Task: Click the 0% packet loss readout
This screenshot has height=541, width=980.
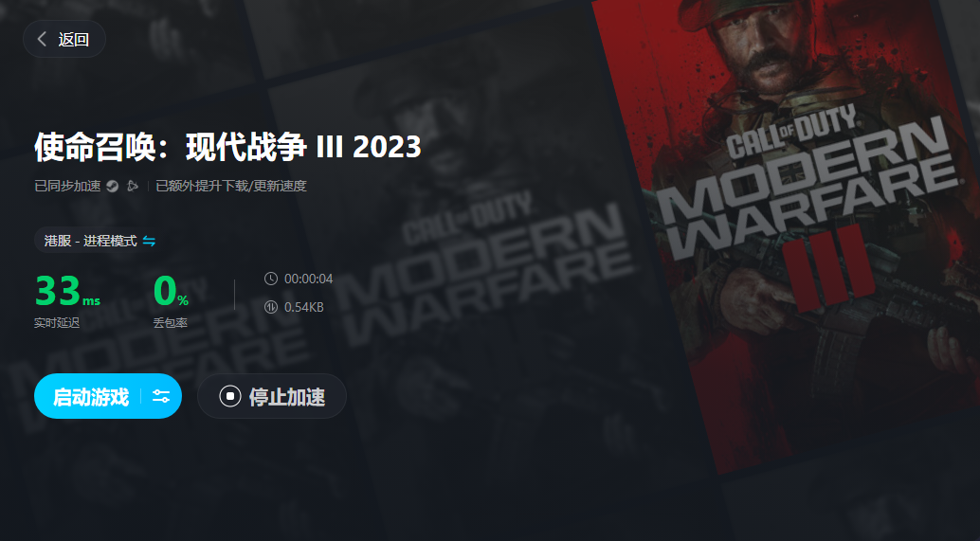Action: point(171,291)
